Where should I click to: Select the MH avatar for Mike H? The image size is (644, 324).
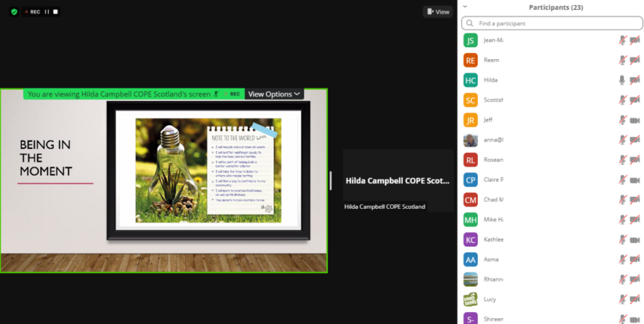(x=470, y=220)
